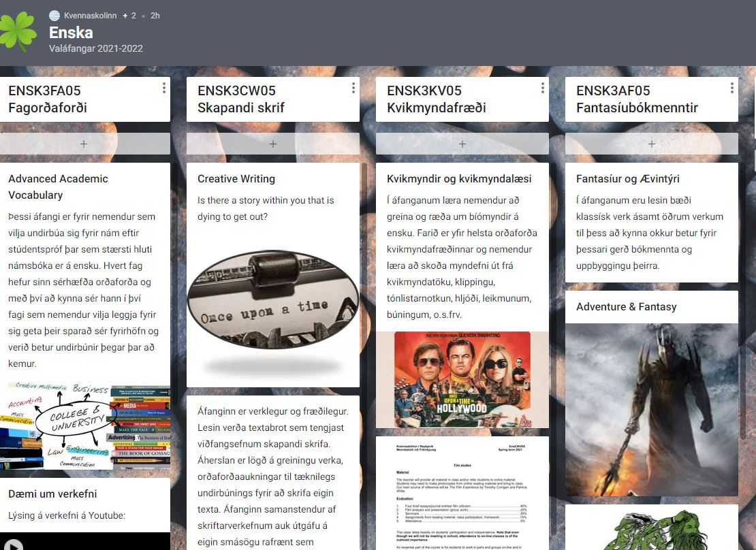Open the Film studies document preview

(x=462, y=493)
